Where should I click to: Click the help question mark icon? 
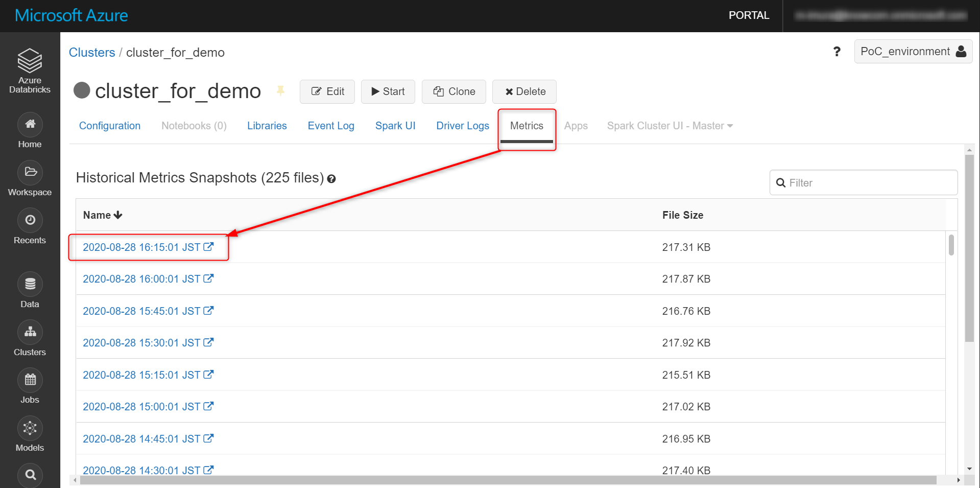tap(836, 52)
